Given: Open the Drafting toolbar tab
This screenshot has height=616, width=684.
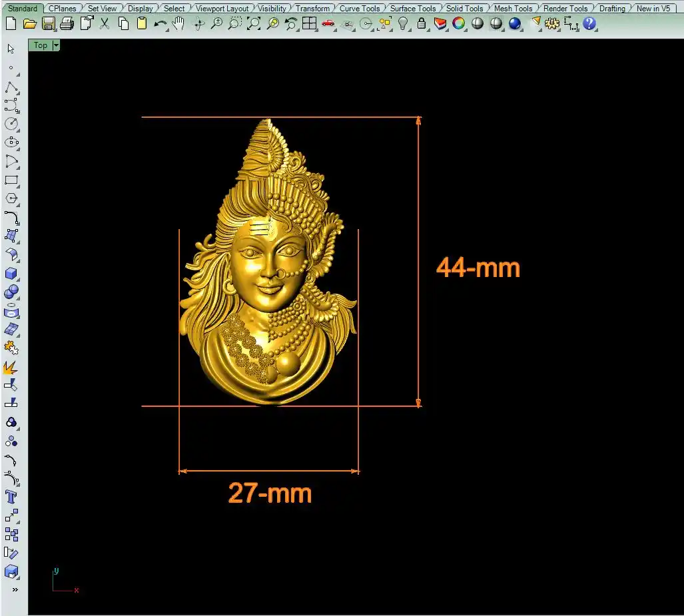Looking at the screenshot, I should click(x=611, y=9).
